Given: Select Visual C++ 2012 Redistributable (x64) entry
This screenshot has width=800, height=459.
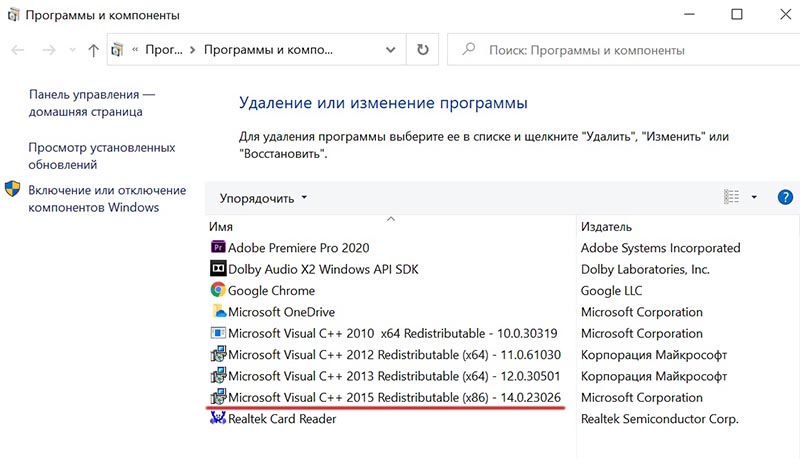Looking at the screenshot, I should [x=394, y=354].
